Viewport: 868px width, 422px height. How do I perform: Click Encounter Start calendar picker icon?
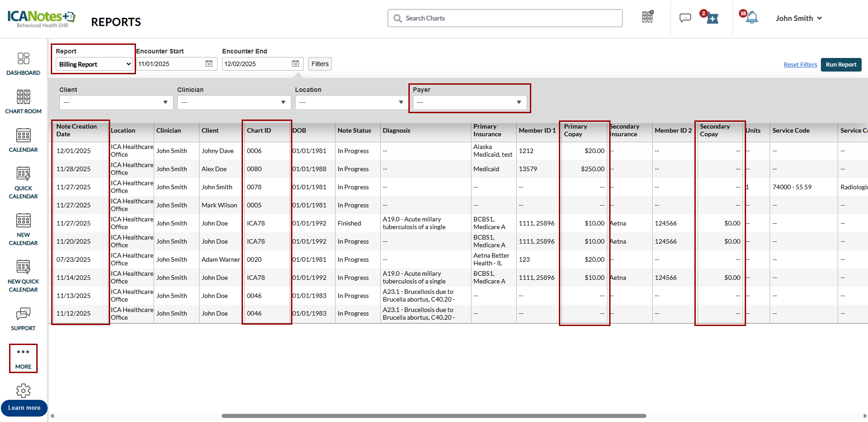click(x=209, y=64)
